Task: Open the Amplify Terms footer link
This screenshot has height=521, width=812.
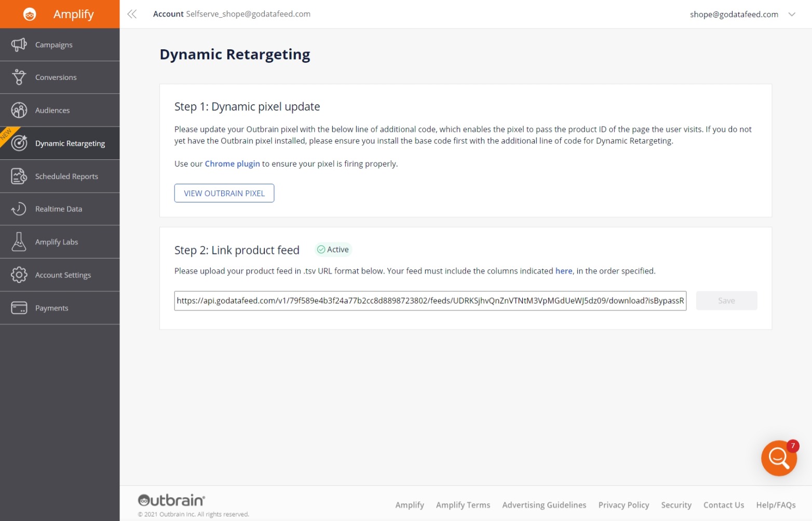Action: pyautogui.click(x=463, y=505)
